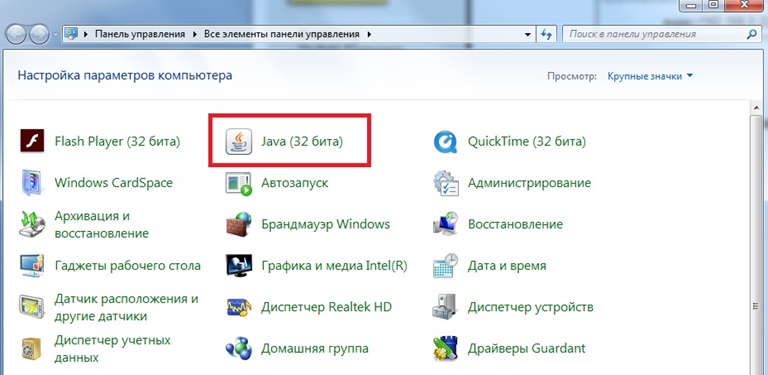The width and height of the screenshot is (768, 375).
Task: Click the refresh button next to address bar
Action: click(546, 34)
